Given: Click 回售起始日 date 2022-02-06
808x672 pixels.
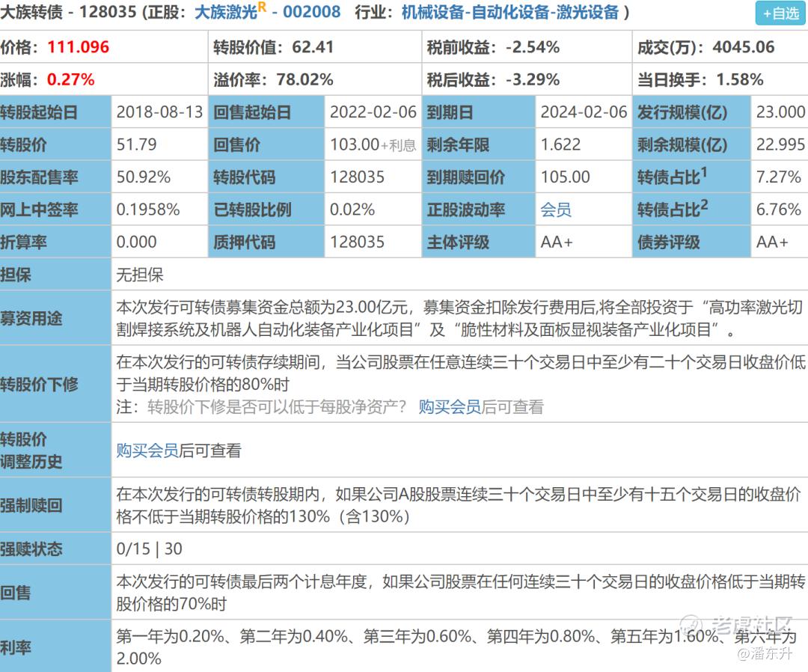Looking at the screenshot, I should [x=373, y=112].
